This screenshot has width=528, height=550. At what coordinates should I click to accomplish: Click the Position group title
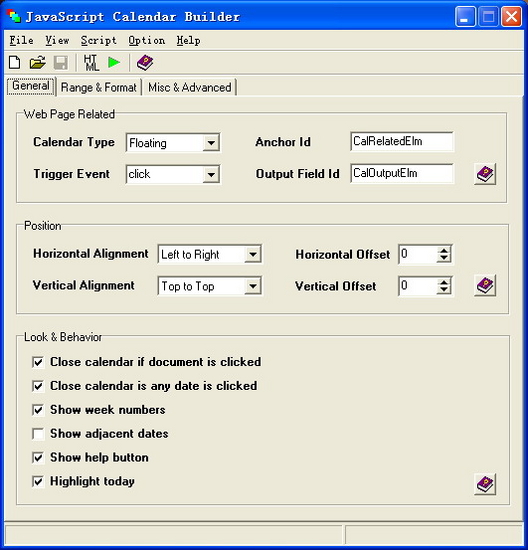pos(42,226)
